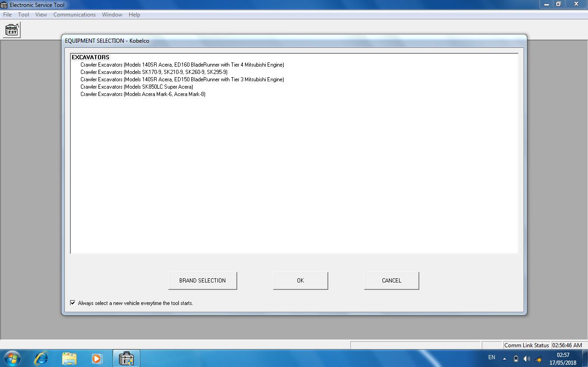This screenshot has height=367, width=588.
Task: Click the Show desktop taskbar strip
Action: [585, 358]
